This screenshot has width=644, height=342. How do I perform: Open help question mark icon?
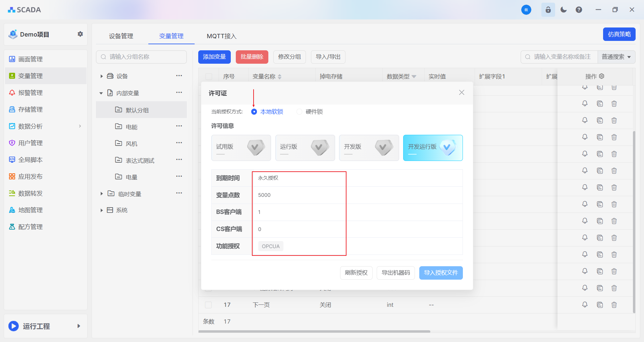[579, 10]
